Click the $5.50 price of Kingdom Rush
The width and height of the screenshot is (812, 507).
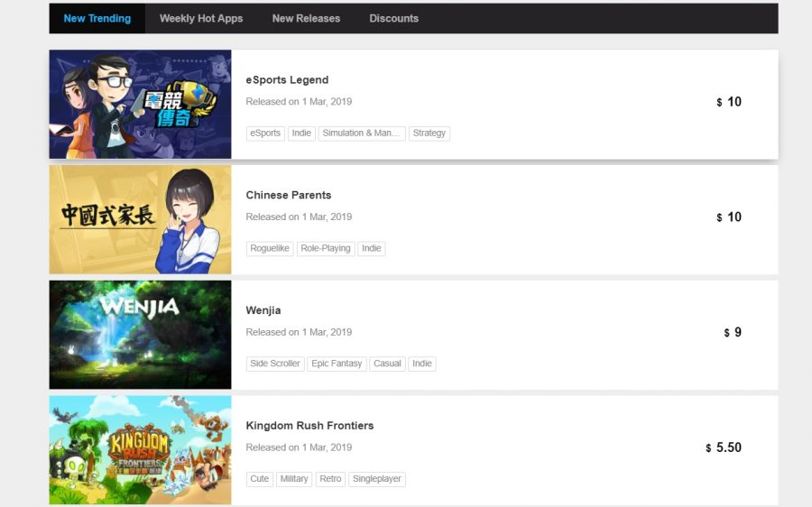coord(724,447)
